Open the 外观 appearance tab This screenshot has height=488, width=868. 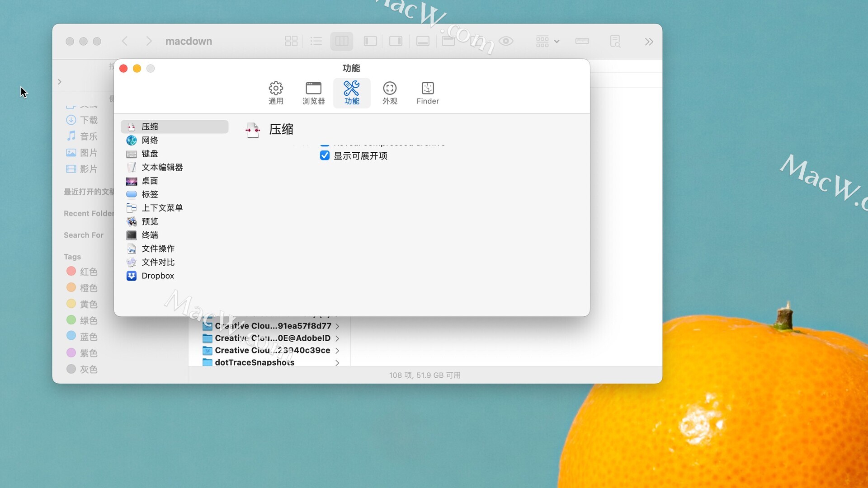[390, 93]
